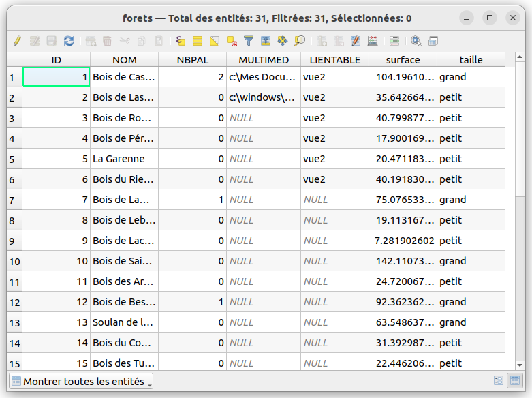The height and width of the screenshot is (398, 532).
Task: Sort by the NOM column header
Action: [x=125, y=60]
